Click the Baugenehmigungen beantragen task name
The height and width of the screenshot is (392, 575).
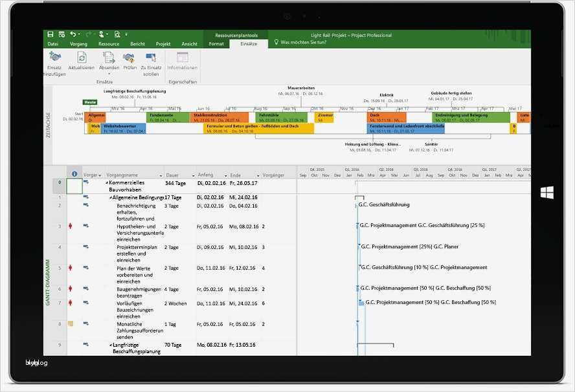click(139, 292)
